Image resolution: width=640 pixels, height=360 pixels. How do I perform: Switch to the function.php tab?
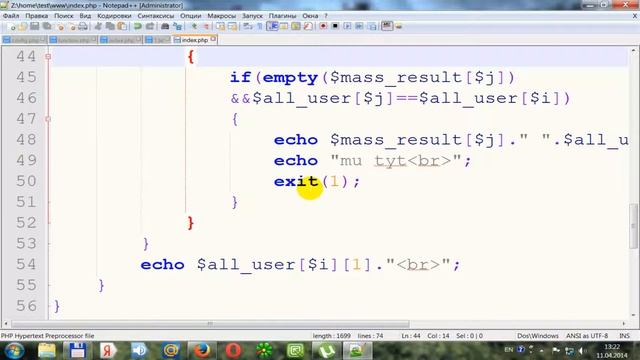point(73,40)
